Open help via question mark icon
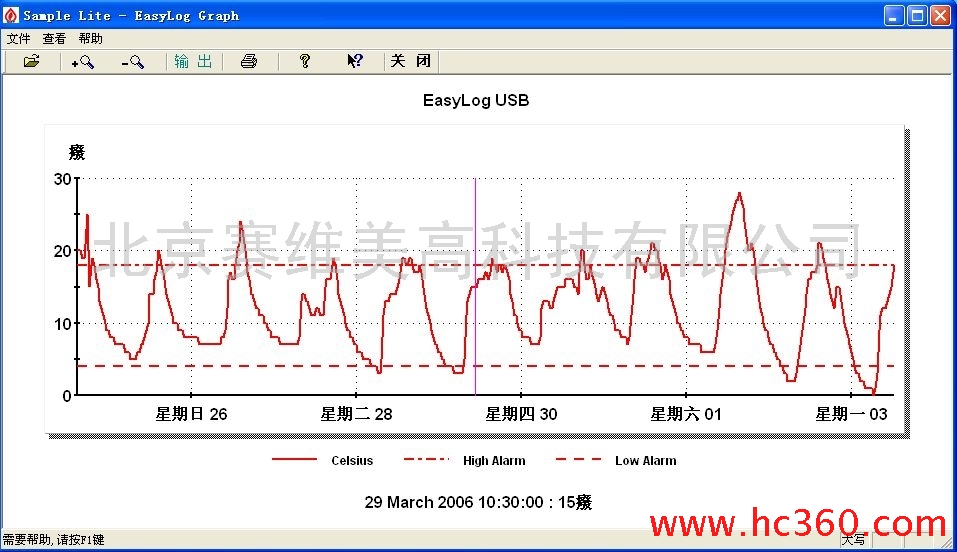The width and height of the screenshot is (957, 552). 305,61
